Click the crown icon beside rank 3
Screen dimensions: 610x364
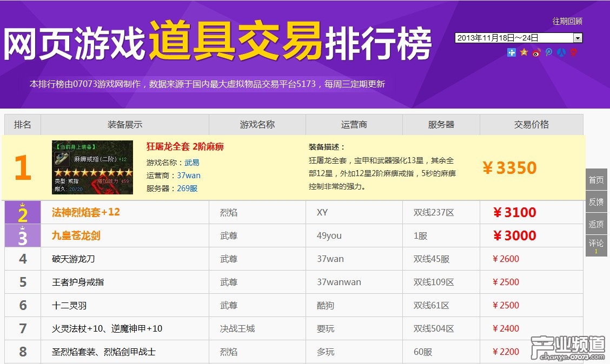tap(22, 229)
